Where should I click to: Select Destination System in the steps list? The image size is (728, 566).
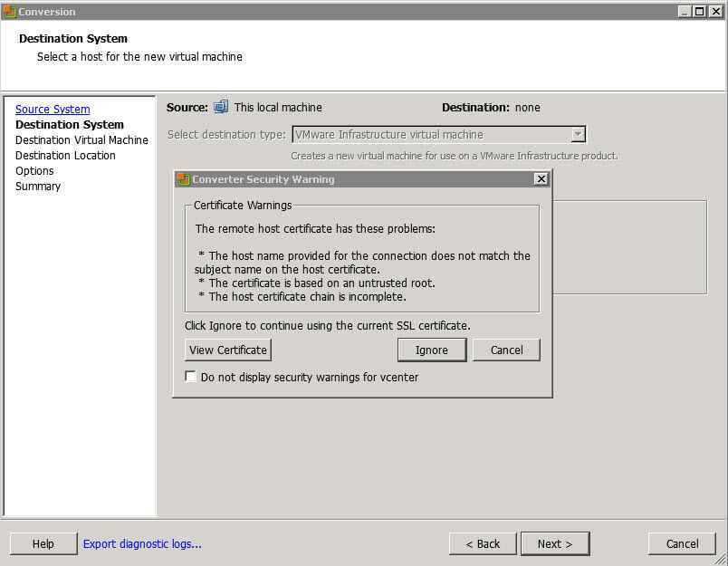tap(70, 125)
